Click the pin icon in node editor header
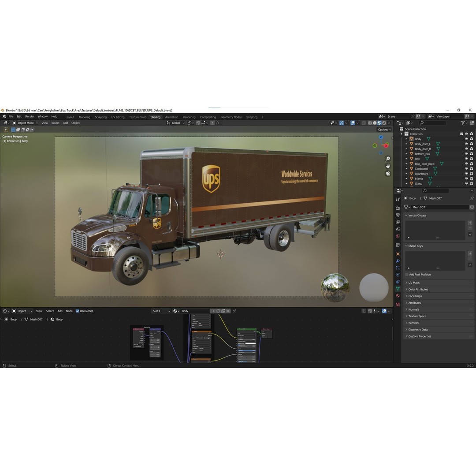The height and width of the screenshot is (476, 476). coord(234,311)
